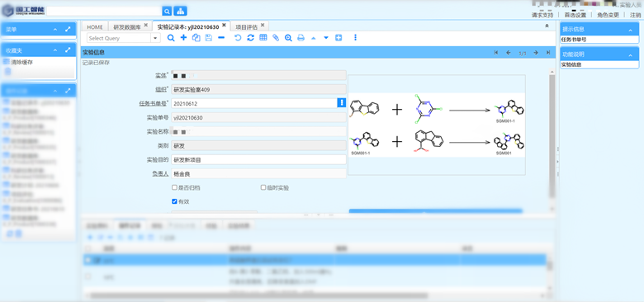Add a new record with plus icon
This screenshot has width=644, height=302.
point(183,38)
